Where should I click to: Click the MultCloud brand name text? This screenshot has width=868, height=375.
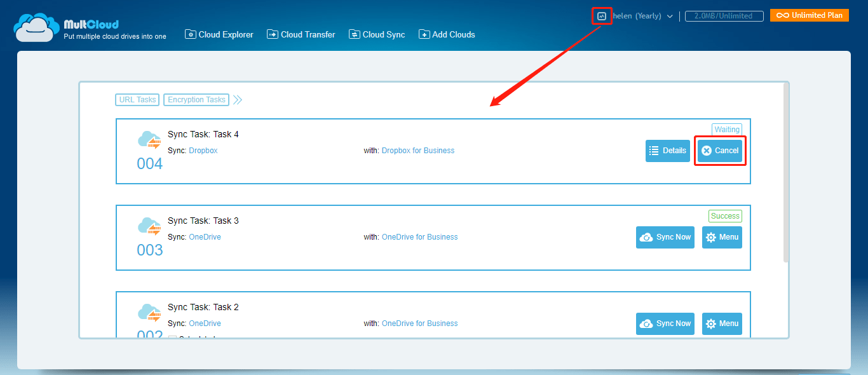[x=91, y=24]
